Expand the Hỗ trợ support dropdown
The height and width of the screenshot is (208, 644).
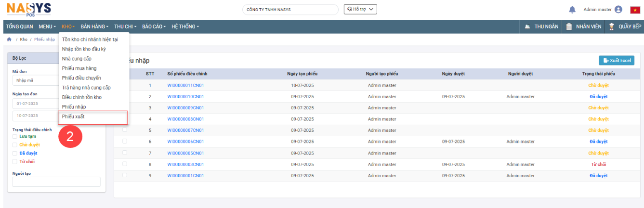click(x=360, y=10)
